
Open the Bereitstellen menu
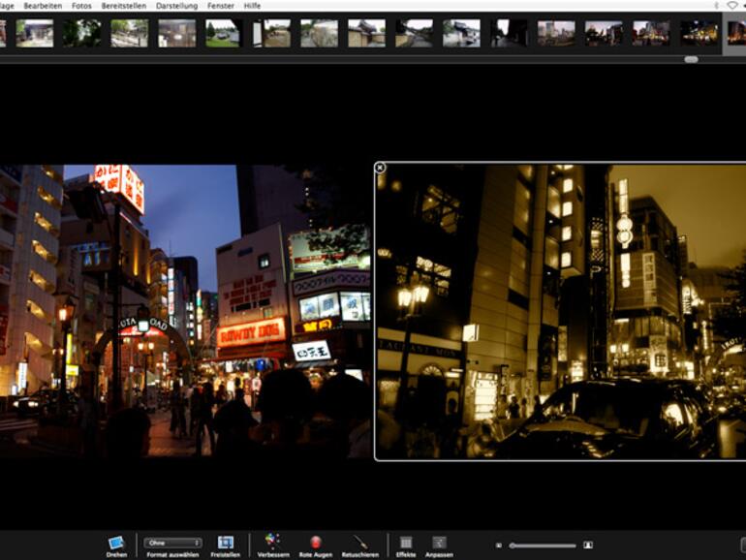pyautogui.click(x=124, y=6)
